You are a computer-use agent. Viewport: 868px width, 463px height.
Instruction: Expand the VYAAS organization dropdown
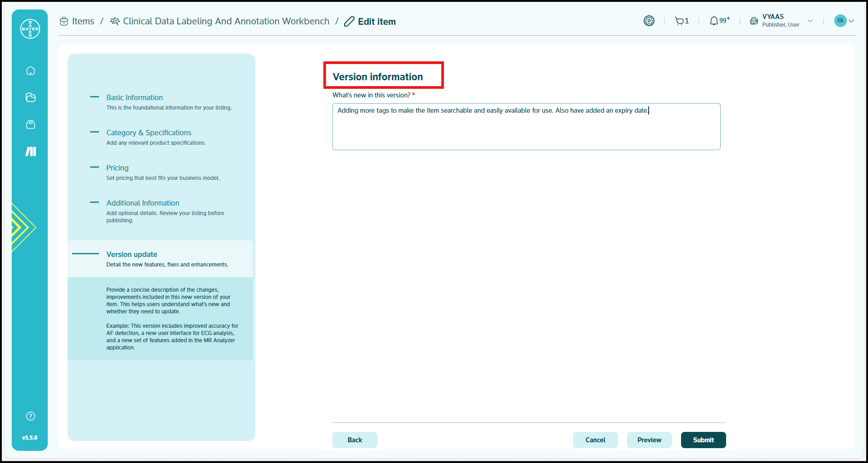tap(810, 21)
